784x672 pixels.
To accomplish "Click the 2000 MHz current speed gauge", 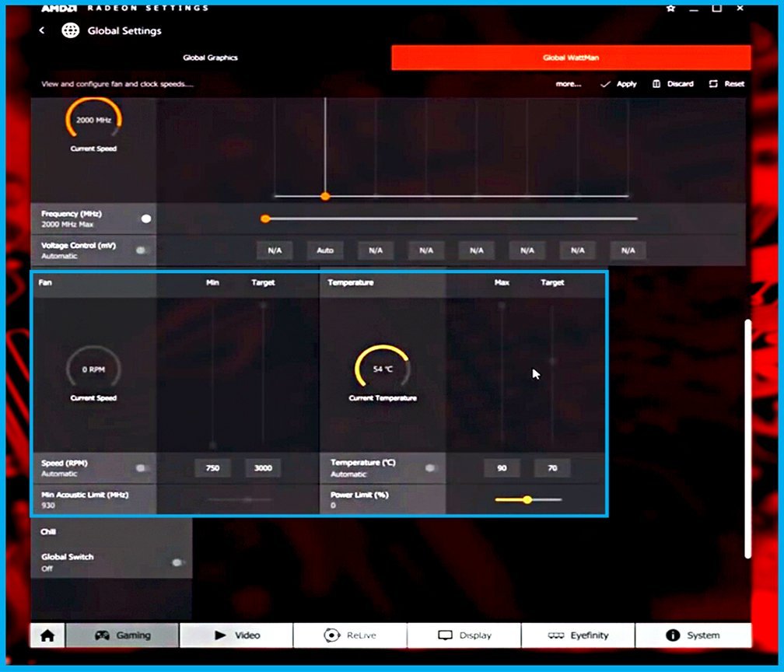I will click(x=93, y=118).
